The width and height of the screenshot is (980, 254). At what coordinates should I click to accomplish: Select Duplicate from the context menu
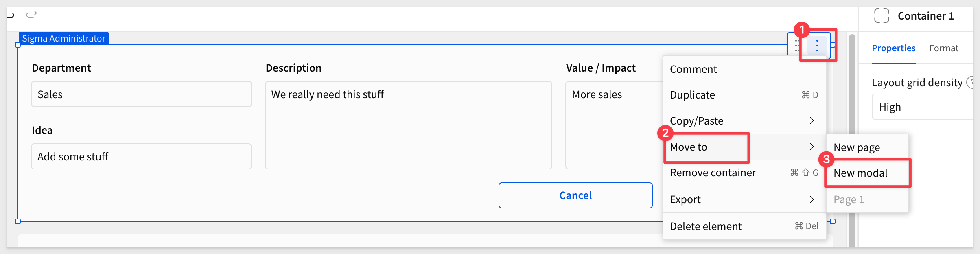pyautogui.click(x=744, y=95)
